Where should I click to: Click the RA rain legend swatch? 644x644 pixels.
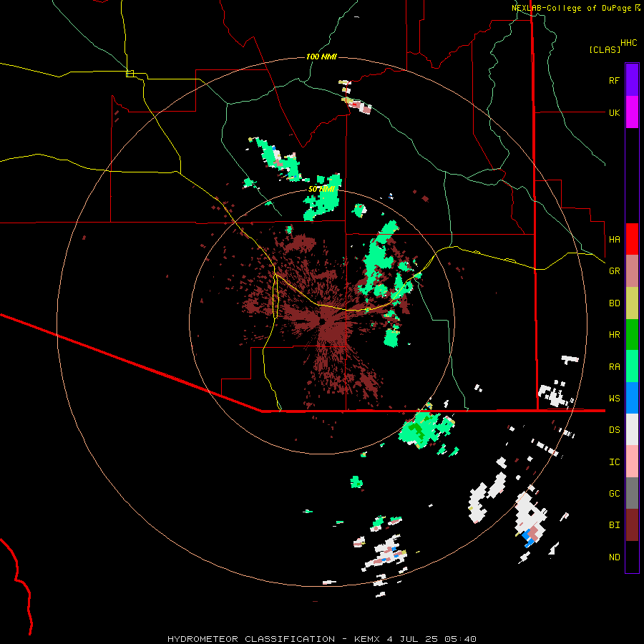[632, 366]
